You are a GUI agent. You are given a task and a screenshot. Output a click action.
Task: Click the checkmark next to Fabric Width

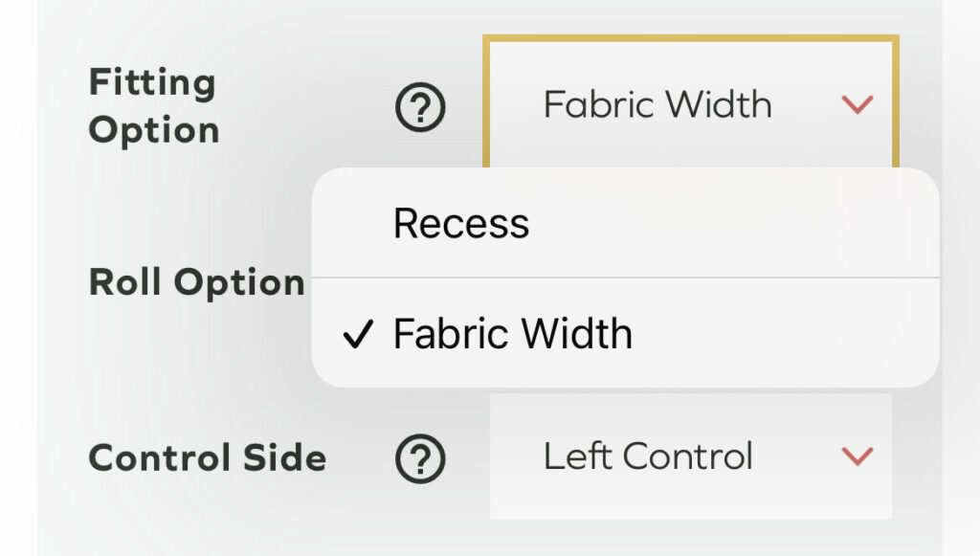(357, 335)
